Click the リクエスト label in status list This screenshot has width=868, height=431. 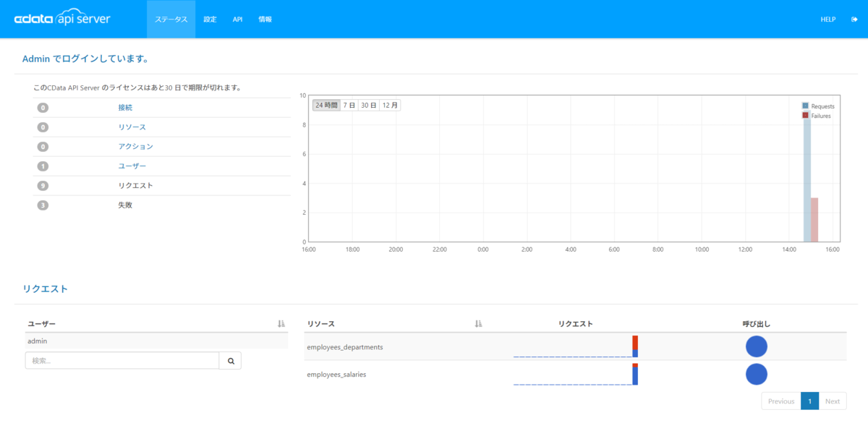coord(135,185)
